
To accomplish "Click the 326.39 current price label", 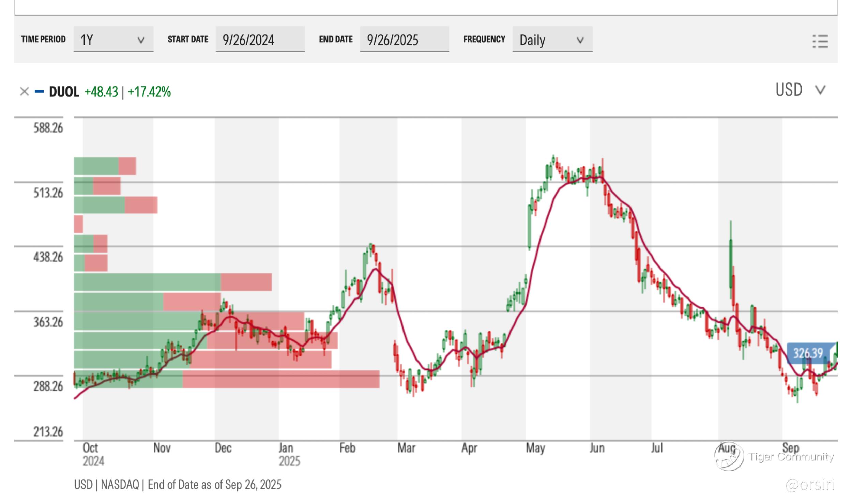I will click(x=808, y=353).
